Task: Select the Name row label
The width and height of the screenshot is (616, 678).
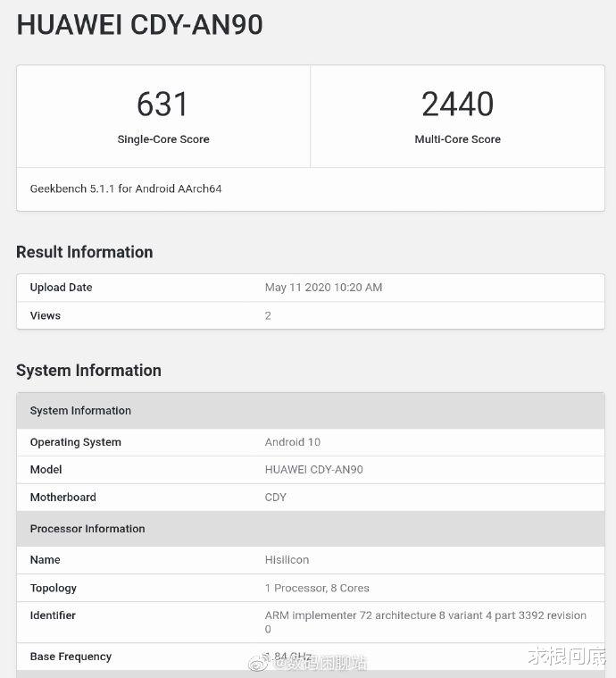Action: pyautogui.click(x=45, y=560)
